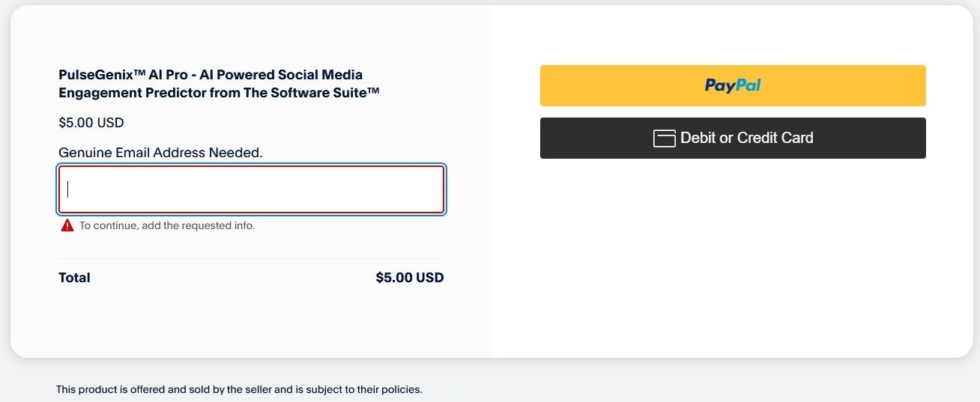Click the bold $5.00 USD total amount
980x402 pixels.
(409, 278)
